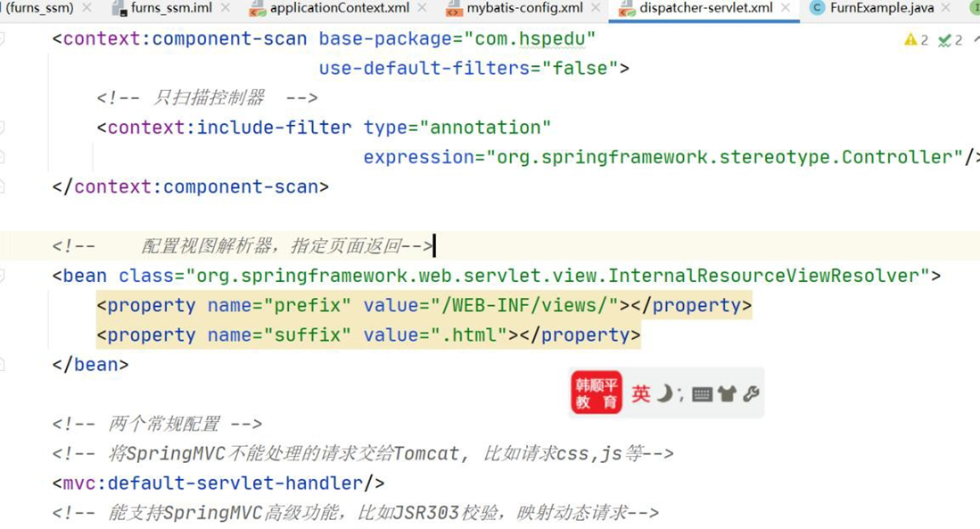Image resolution: width=980 pixels, height=529 pixels.
Task: Collapse the context:include-filter tag
Action: (x=3, y=128)
